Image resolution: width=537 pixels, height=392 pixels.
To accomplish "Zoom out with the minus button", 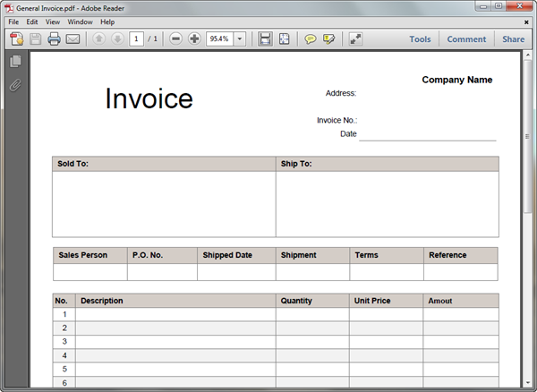I will click(x=175, y=39).
